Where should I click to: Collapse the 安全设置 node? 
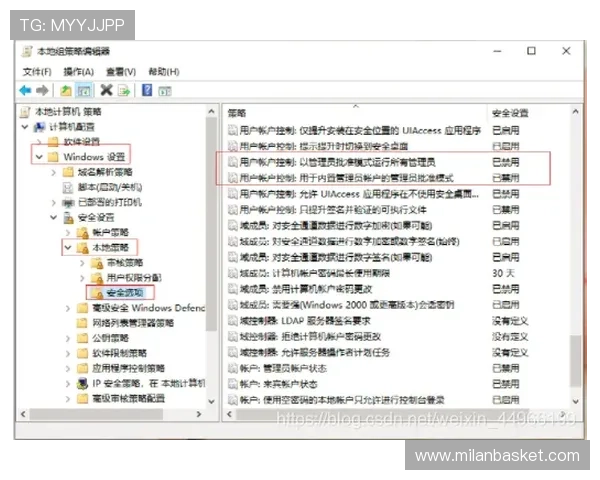54,217
